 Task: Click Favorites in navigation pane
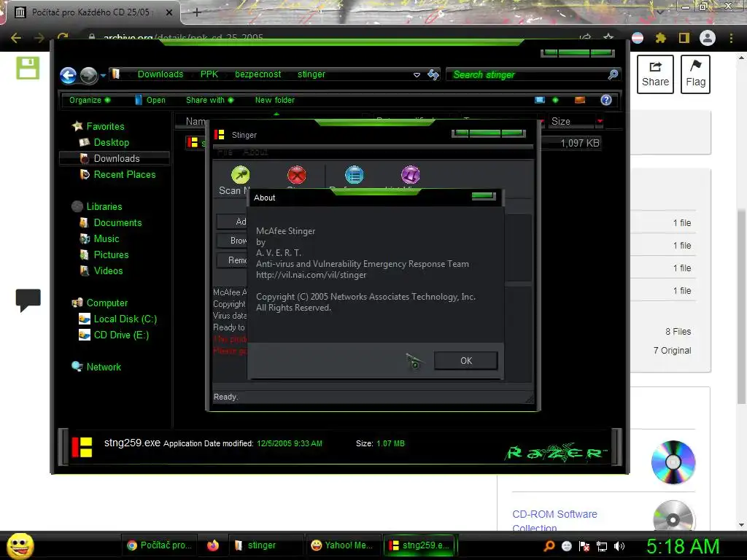pyautogui.click(x=105, y=126)
